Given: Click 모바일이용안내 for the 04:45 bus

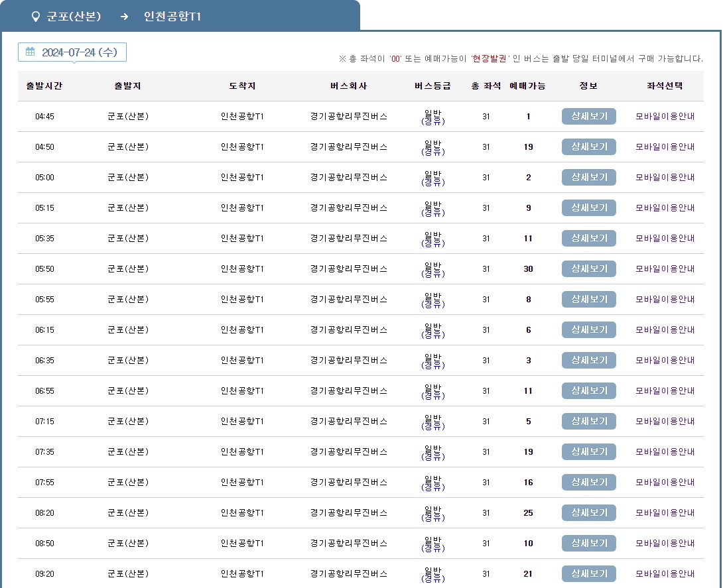Looking at the screenshot, I should pyautogui.click(x=665, y=116).
